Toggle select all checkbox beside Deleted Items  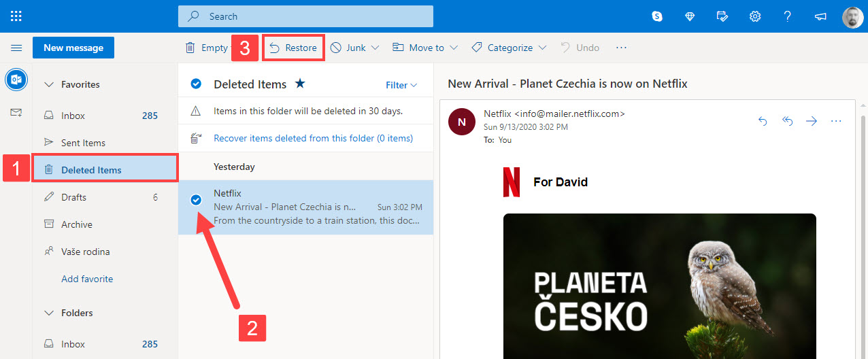click(x=196, y=84)
